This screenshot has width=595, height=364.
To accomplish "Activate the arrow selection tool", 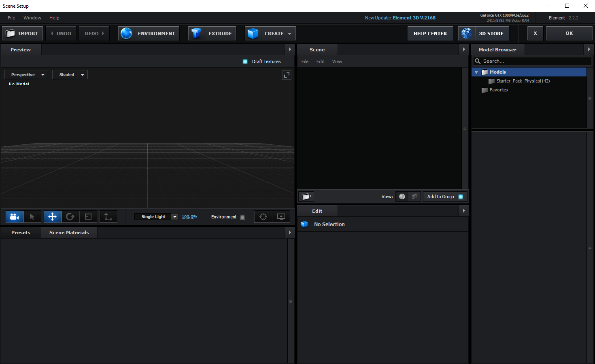I will coord(32,217).
